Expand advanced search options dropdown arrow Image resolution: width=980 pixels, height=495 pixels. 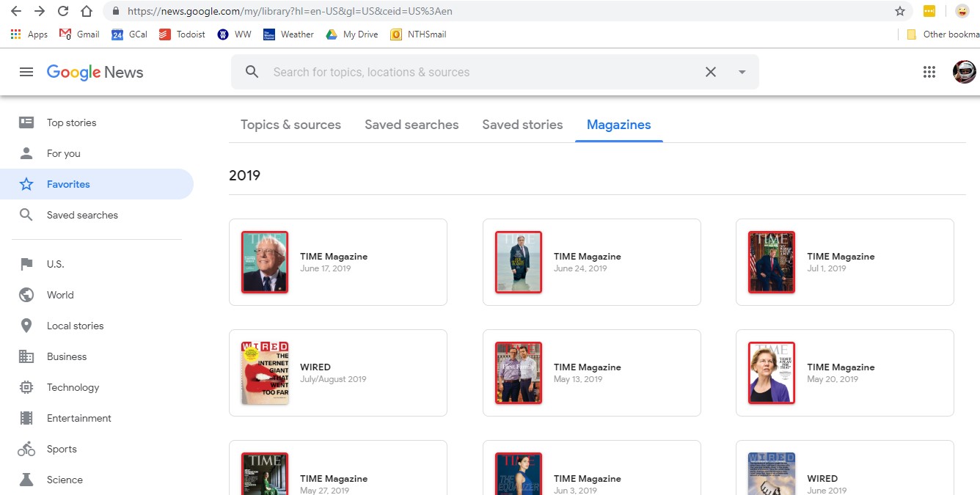742,72
